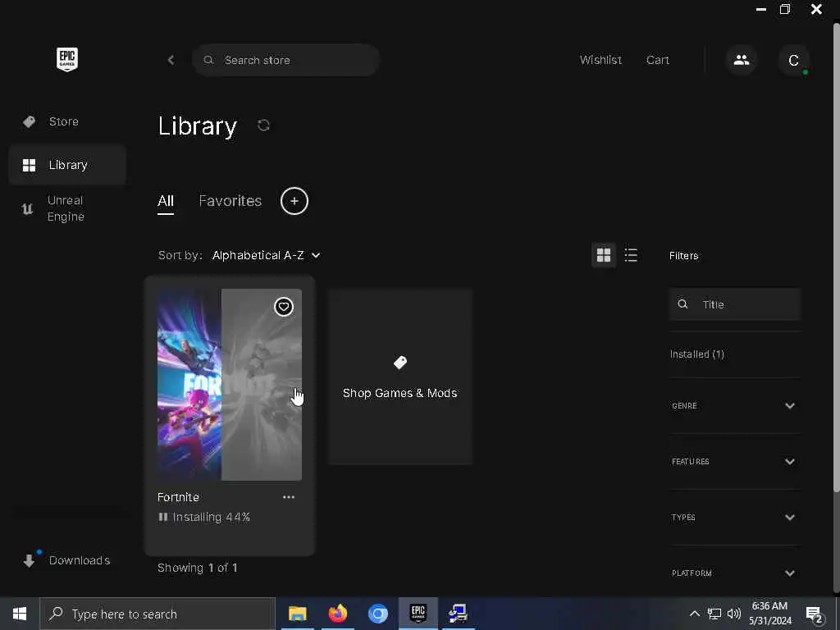Screen dimensions: 840x630
Task: Click the Filters heading
Action: 683,256
